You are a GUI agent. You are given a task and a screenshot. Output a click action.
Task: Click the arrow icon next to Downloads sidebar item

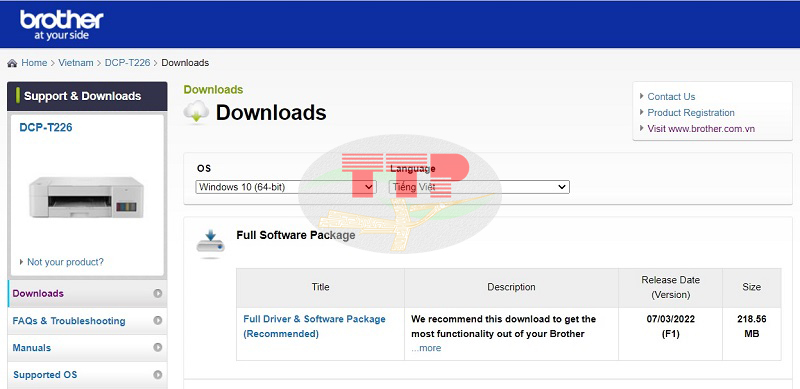158,294
